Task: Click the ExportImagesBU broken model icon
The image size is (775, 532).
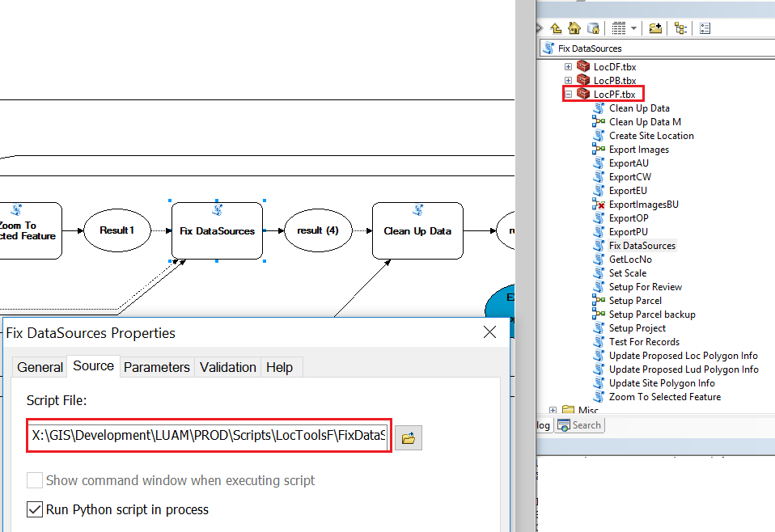Action: (599, 205)
